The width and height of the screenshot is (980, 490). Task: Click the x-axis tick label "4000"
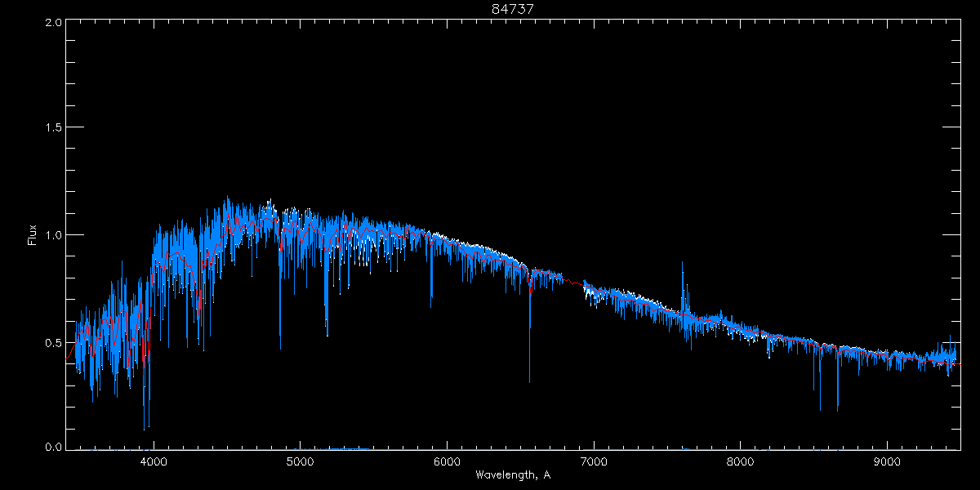coord(154,461)
